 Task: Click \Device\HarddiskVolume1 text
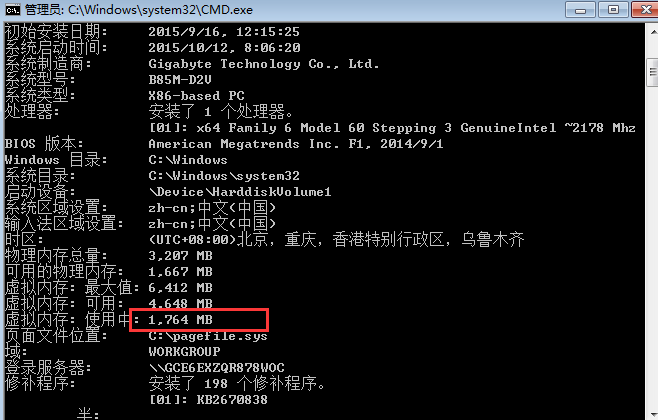240,192
